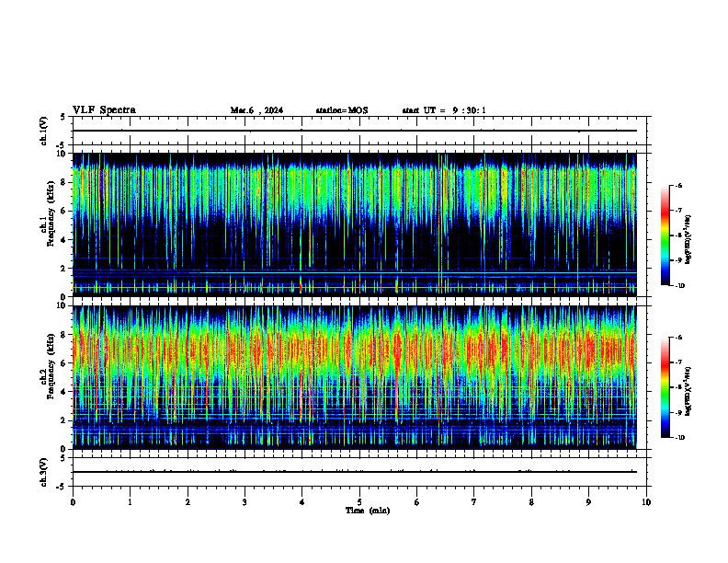Click the "-6" label on ch.1 color scale

678,185
